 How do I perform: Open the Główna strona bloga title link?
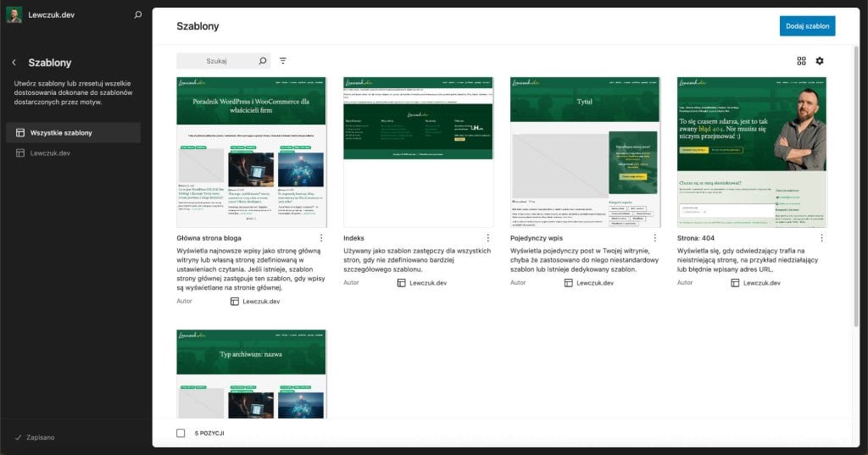point(209,238)
